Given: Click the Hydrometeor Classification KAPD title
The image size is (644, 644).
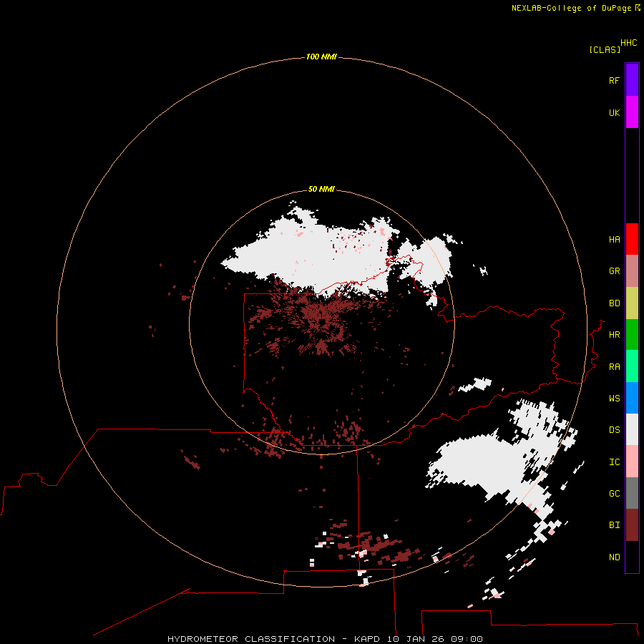Looking at the screenshot, I should [x=325, y=639].
